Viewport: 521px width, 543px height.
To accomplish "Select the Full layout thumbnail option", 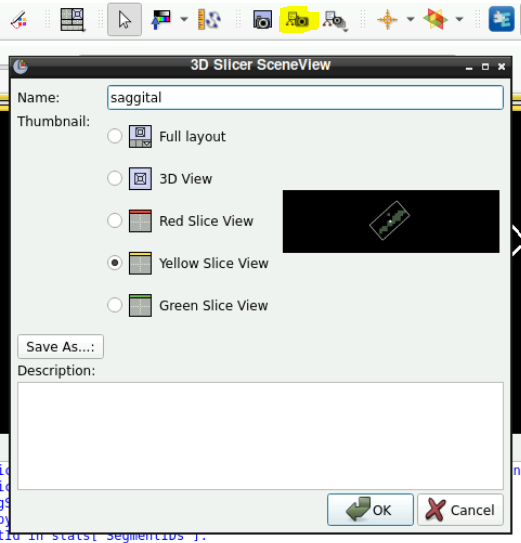I will pos(115,136).
